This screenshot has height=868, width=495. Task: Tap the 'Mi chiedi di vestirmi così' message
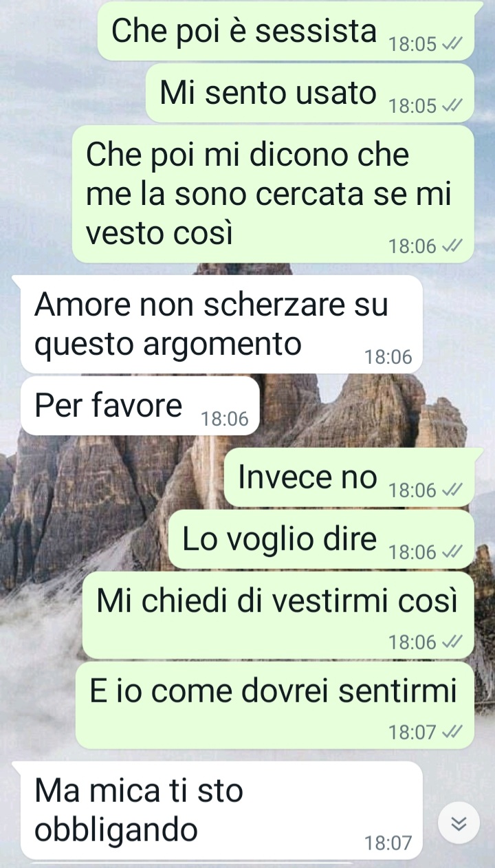278,615
